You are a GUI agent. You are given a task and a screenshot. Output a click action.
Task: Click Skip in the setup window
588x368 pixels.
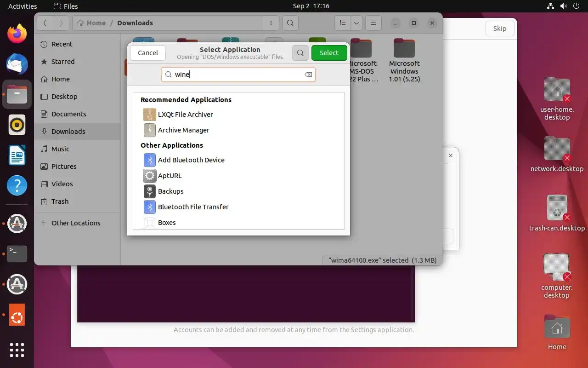tap(500, 29)
